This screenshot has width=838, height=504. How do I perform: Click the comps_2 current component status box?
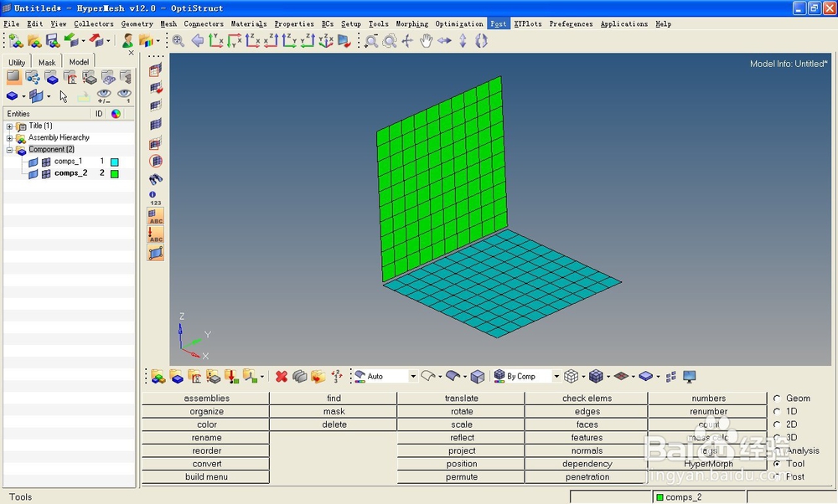[699, 497]
